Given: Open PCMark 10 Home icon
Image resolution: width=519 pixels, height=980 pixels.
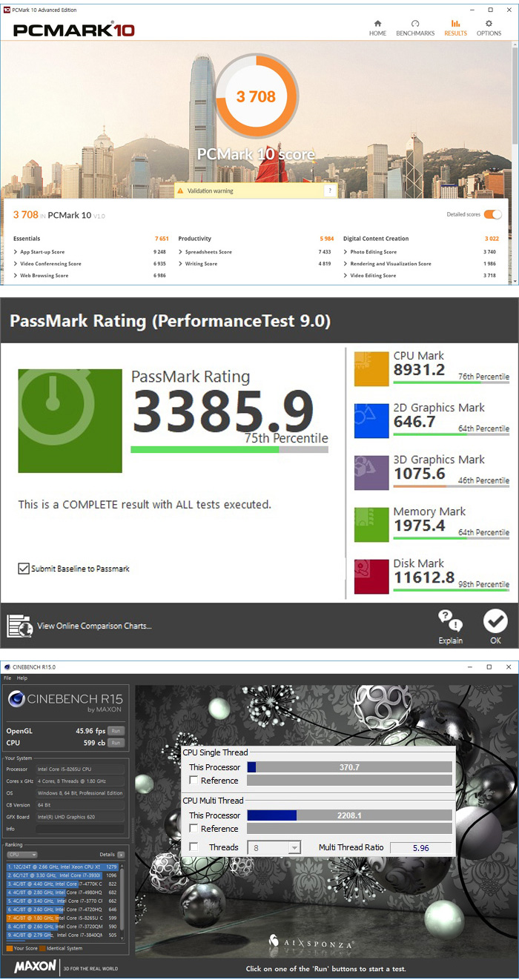Looking at the screenshot, I should pyautogui.click(x=377, y=24).
